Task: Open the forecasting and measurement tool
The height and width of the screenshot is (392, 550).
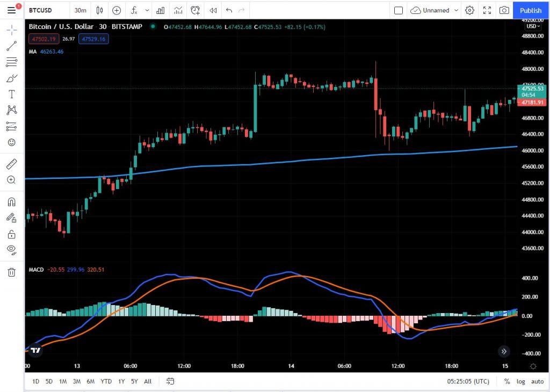Action: [12, 126]
